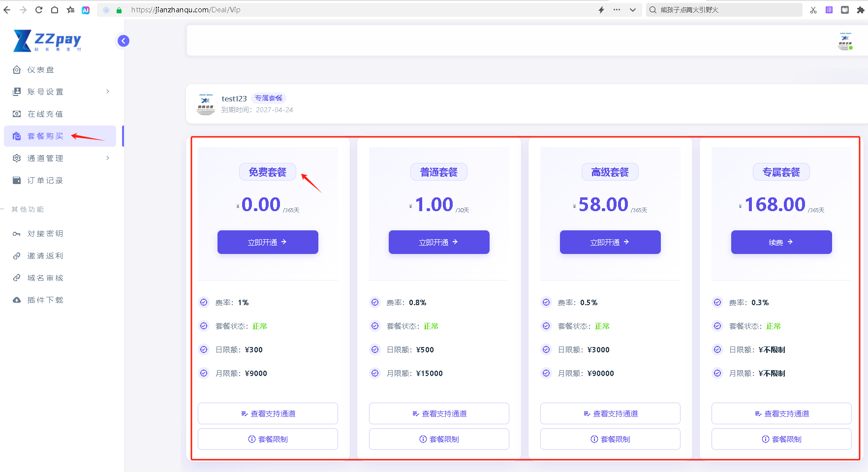Viewport: 868px width, 472px height.
Task: Open address bar dropdown chevron
Action: pos(633,10)
